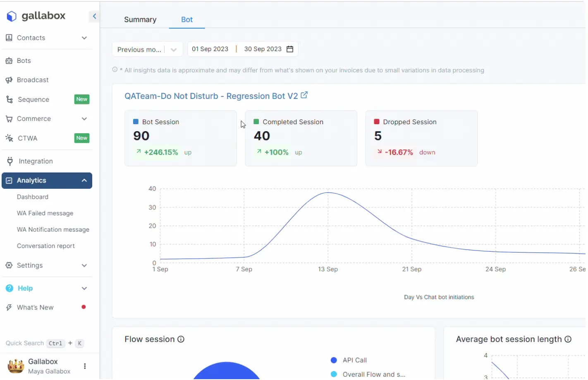Image resolution: width=588 pixels, height=380 pixels.
Task: Click the green up arrow under Completed Session
Action: [x=259, y=152]
